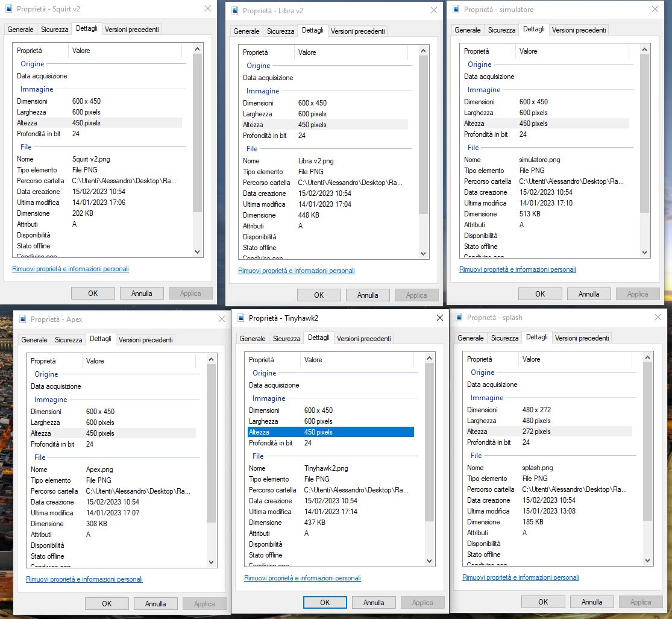The image size is (672, 619).
Task: Switch to the Sicurezza tab in Squirt v2
Action: 54,29
